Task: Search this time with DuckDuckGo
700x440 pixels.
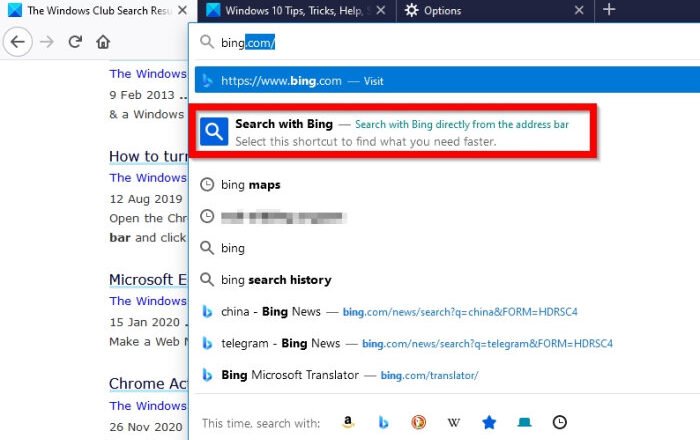Action: (418, 422)
